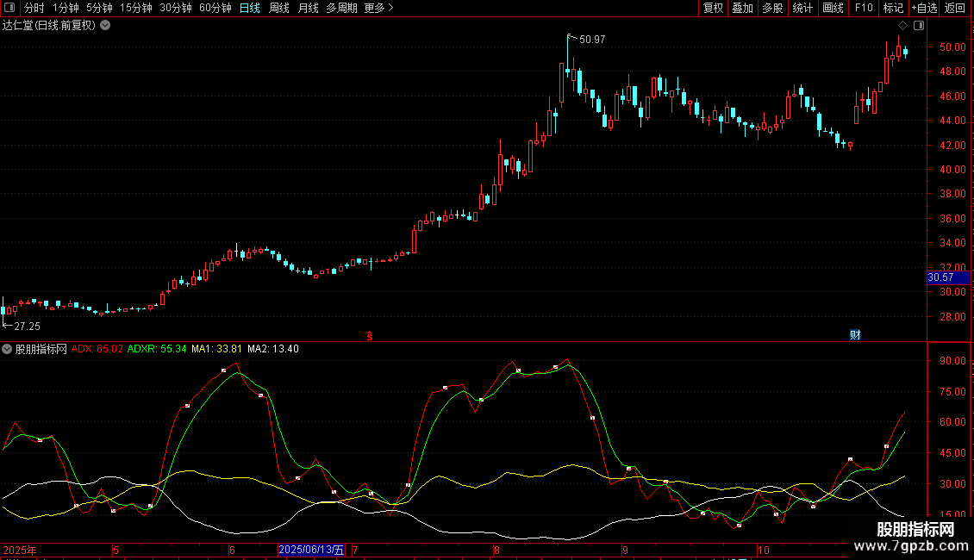This screenshot has height=560, width=974.
Task: Click the 叠加 overlay button
Action: coord(742,8)
